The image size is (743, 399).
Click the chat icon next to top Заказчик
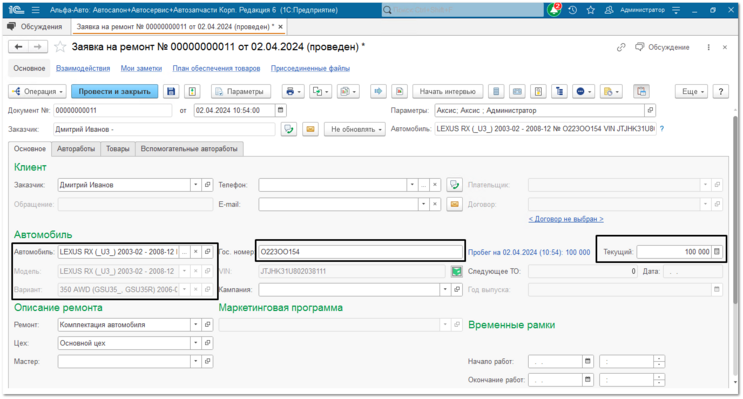click(x=289, y=129)
